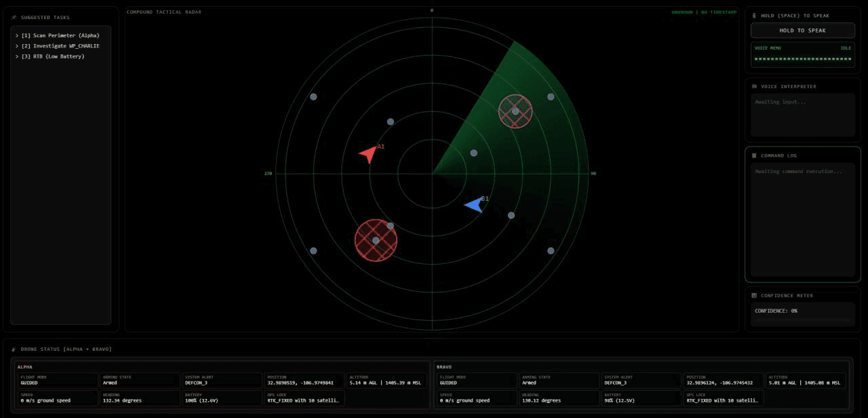Click Alpha's DEFCON_3 system alert cell

(x=222, y=380)
